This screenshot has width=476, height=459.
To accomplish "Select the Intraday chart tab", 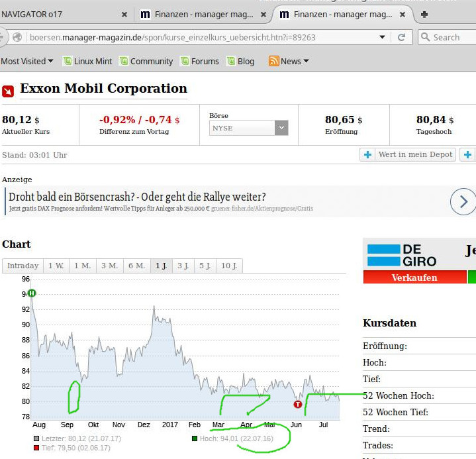I will point(23,266).
